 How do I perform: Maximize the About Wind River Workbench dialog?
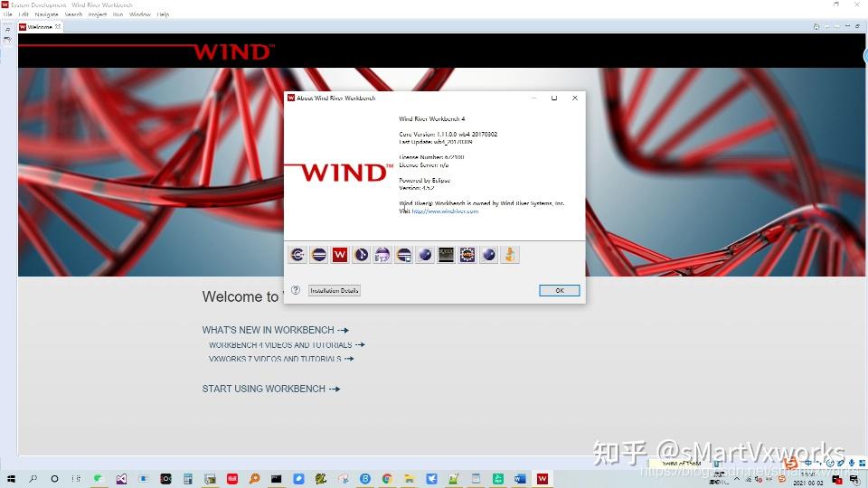click(554, 98)
